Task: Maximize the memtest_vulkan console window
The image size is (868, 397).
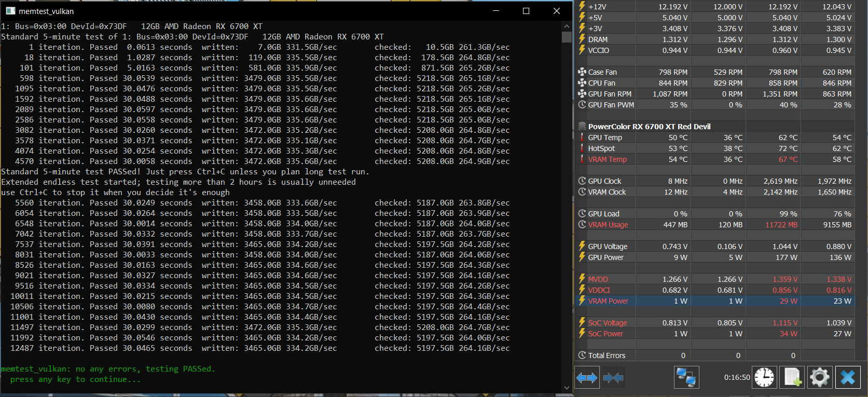Action: pyautogui.click(x=526, y=11)
